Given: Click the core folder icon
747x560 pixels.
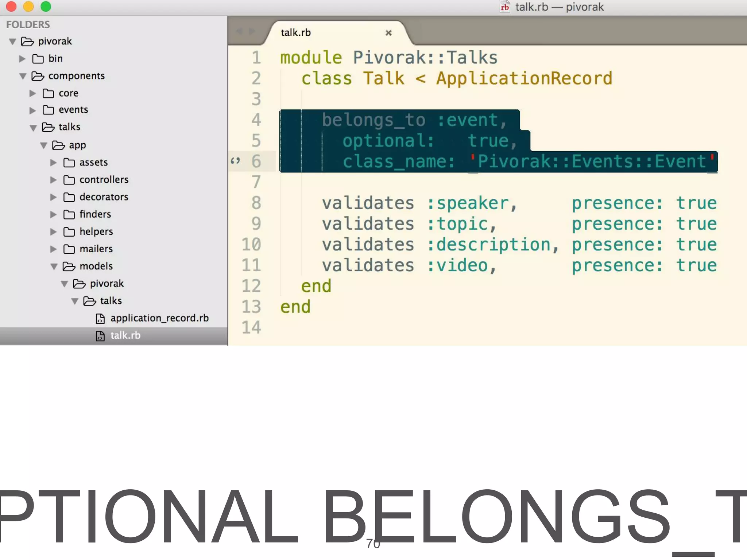Looking at the screenshot, I should point(48,93).
